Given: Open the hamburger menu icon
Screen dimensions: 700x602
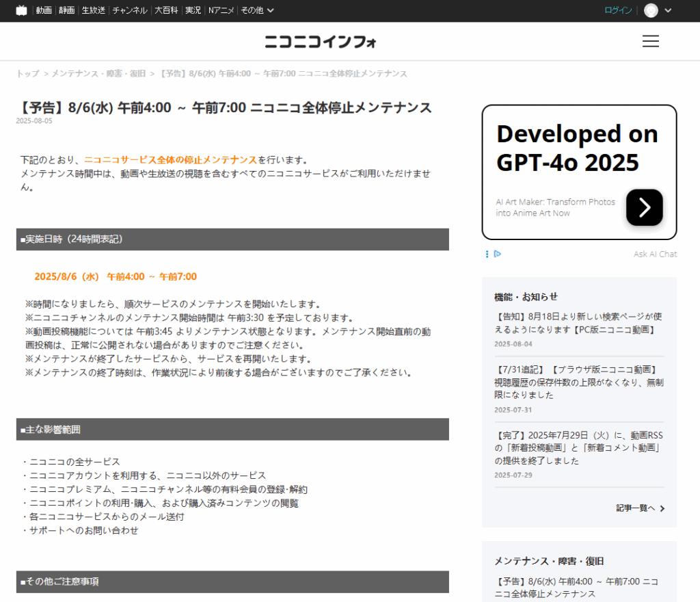Looking at the screenshot, I should pos(651,41).
